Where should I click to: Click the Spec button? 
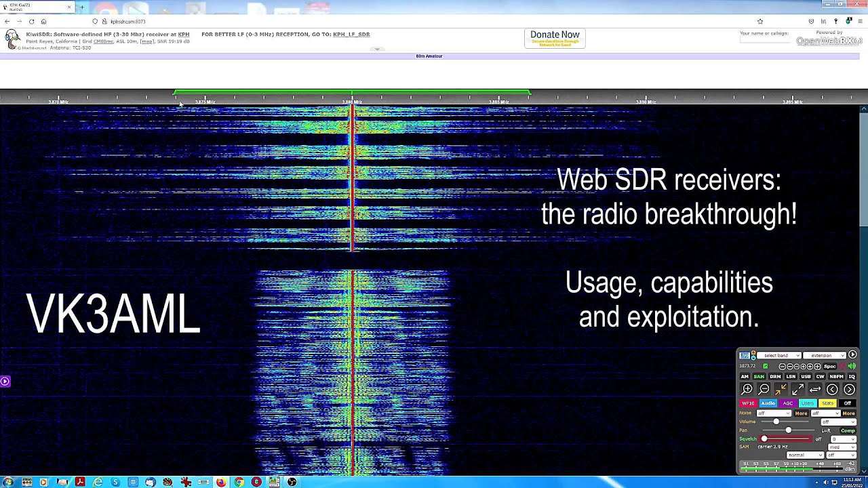click(x=829, y=366)
